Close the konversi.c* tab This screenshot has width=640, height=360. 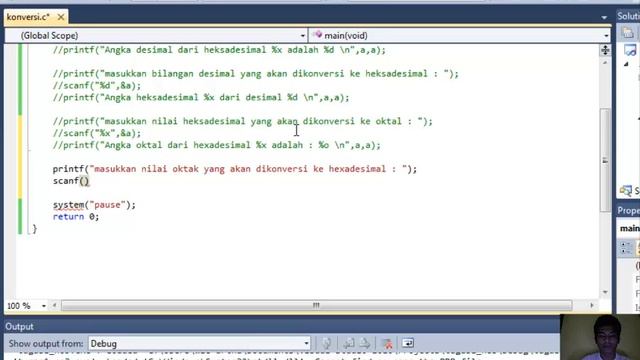pyautogui.click(x=61, y=17)
